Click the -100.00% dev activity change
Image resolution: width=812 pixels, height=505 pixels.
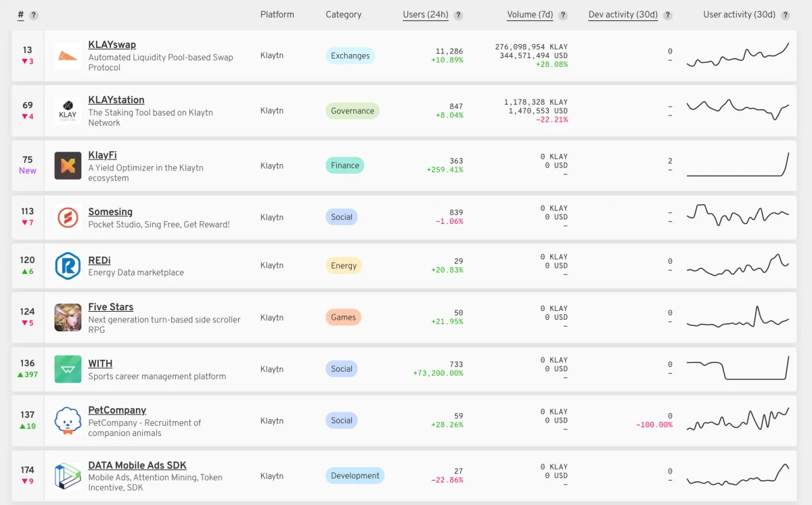(654, 425)
